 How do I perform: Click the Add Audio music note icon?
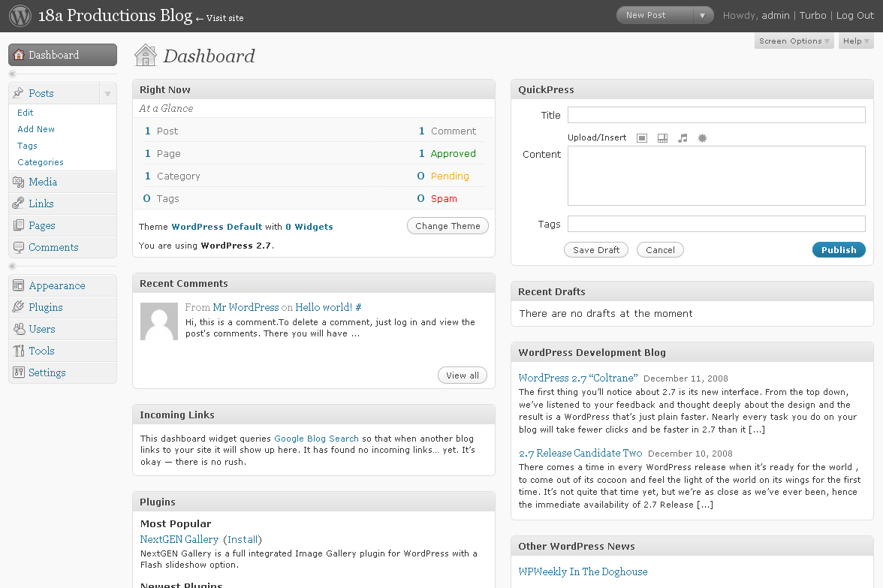683,138
